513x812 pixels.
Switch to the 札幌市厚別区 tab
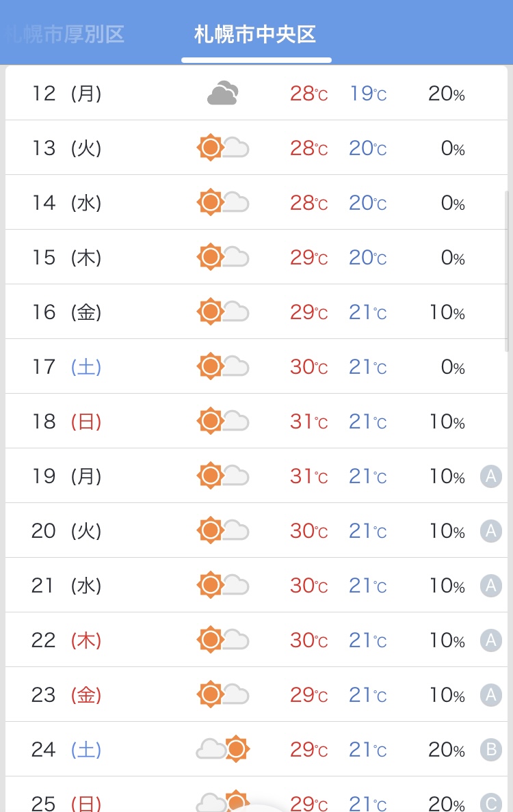65,34
